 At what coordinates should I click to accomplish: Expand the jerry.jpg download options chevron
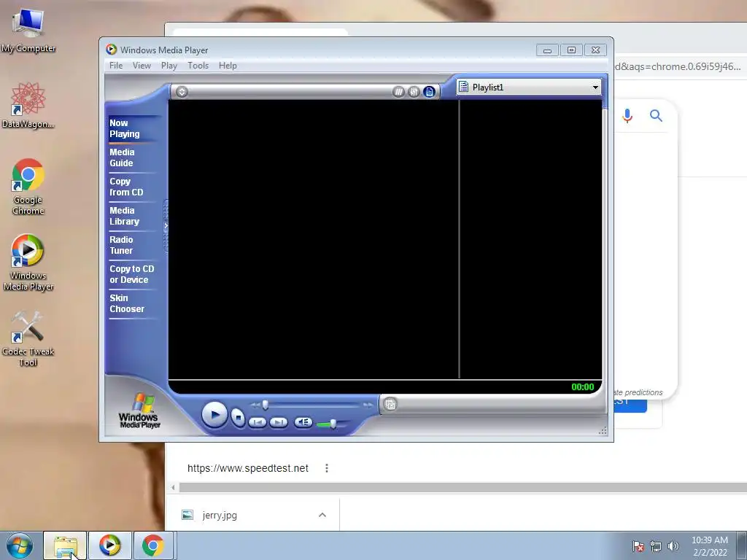tap(322, 515)
